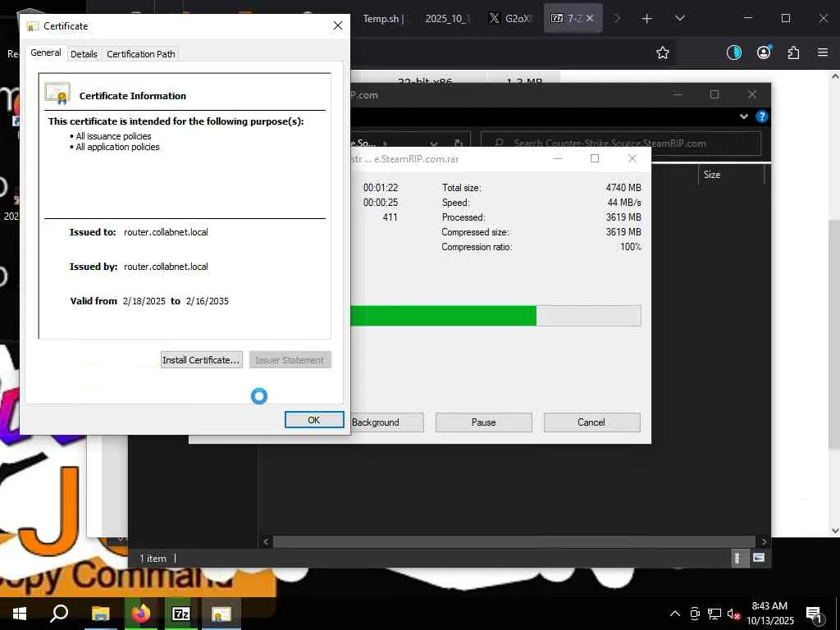
Task: Click the Certificate taskbar icon
Action: [221, 614]
